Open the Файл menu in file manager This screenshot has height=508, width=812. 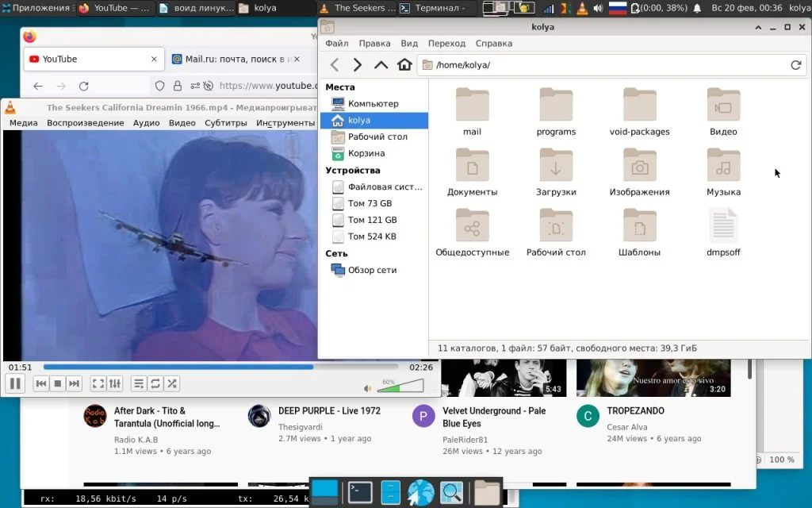click(336, 43)
